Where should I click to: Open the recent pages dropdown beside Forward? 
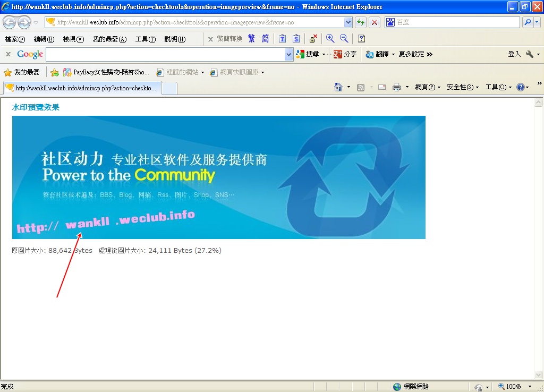coord(36,23)
